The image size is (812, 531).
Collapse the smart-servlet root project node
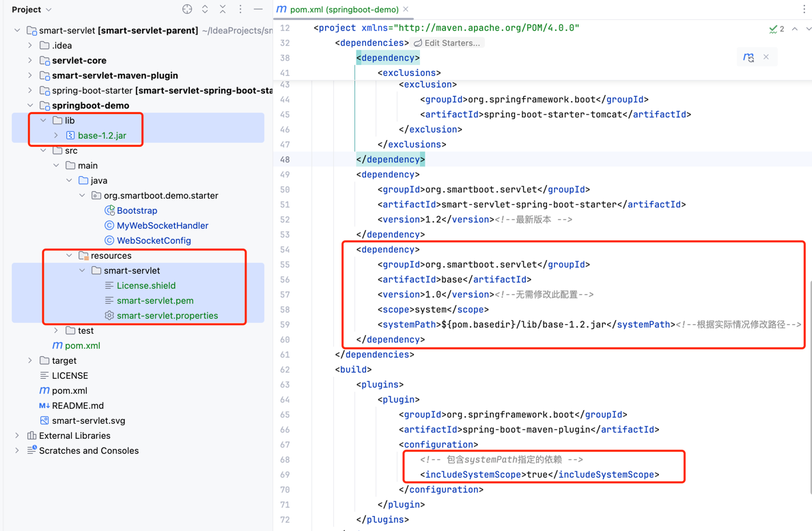pos(17,31)
